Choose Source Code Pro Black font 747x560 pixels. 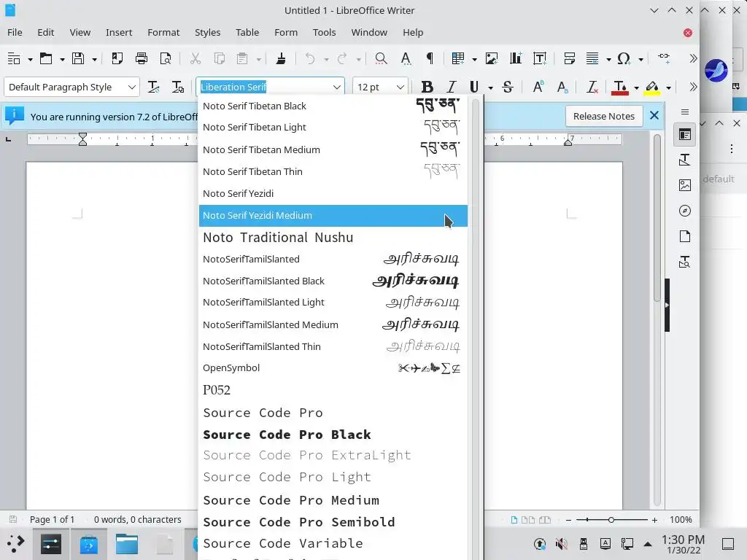pos(333,435)
